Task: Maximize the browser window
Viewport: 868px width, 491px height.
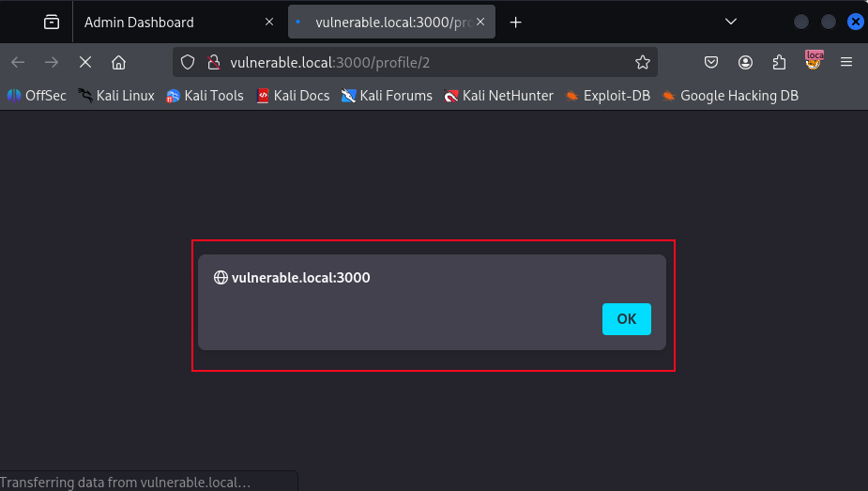Action: [829, 22]
